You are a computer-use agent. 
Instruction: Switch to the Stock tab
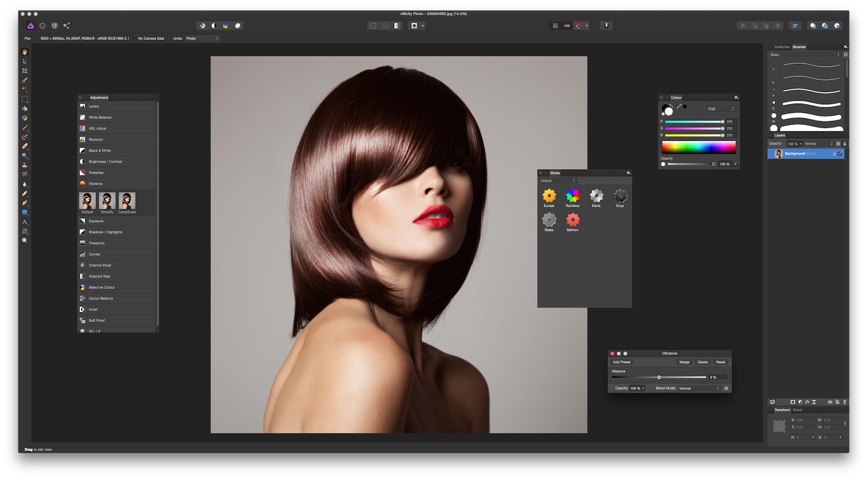pos(797,409)
